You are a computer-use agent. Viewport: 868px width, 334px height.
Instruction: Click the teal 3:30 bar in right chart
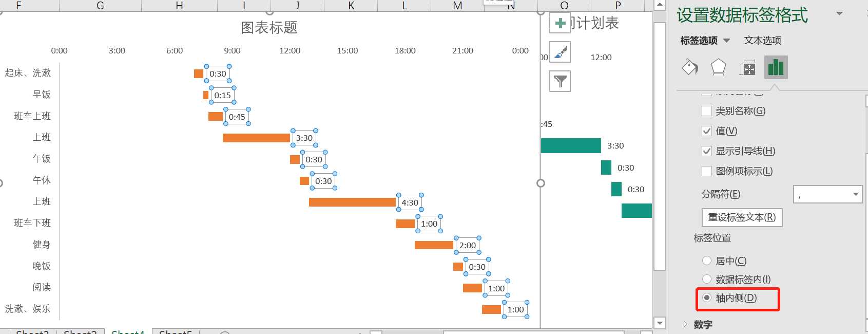pyautogui.click(x=571, y=146)
